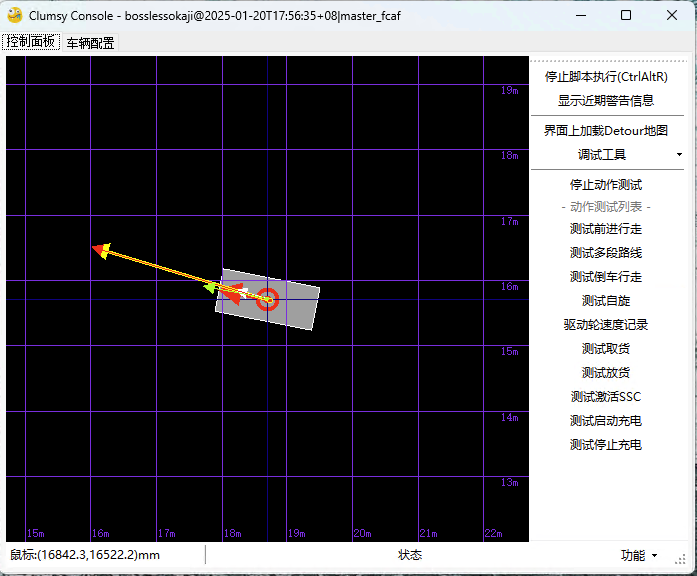Launch 测试自旋 rotation test
Image resolution: width=697 pixels, height=576 pixels.
606,300
